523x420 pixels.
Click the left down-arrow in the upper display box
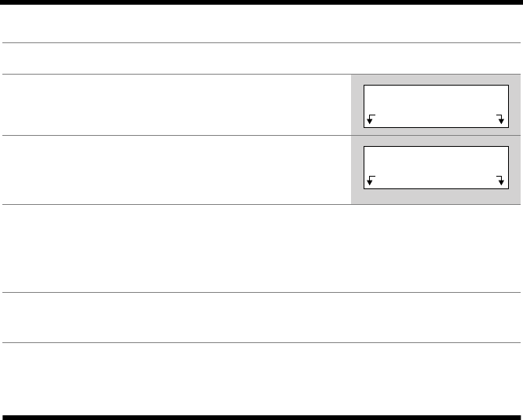(371, 119)
